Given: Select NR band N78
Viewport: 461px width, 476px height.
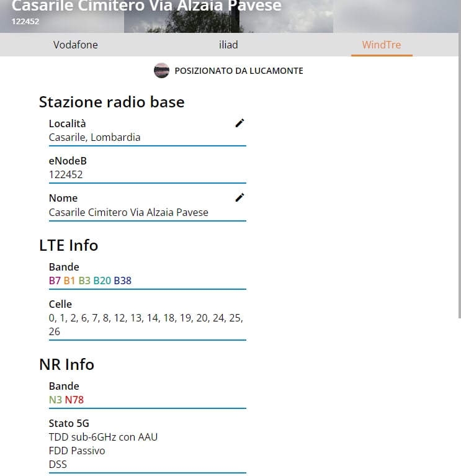Looking at the screenshot, I should (x=74, y=400).
